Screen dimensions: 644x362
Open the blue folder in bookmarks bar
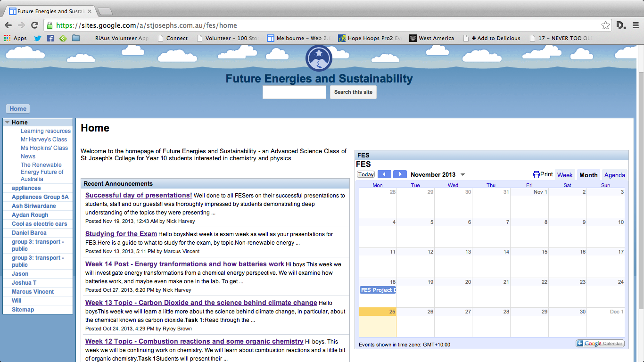(76, 38)
